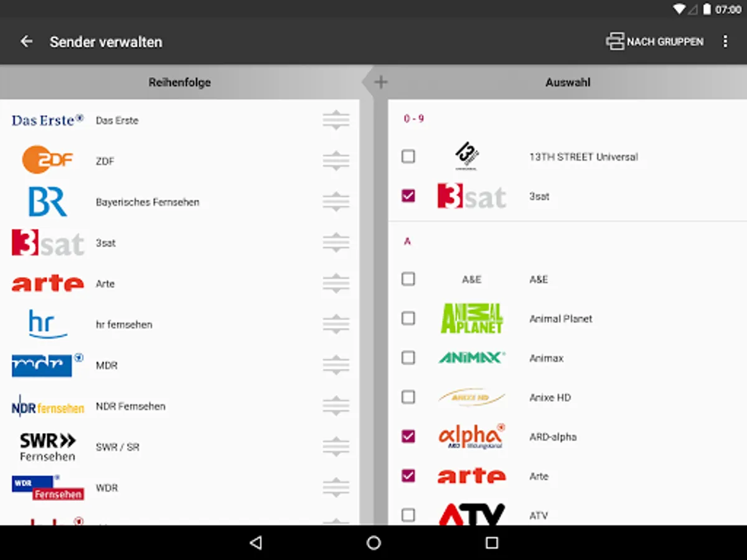Click the 3sat logo in Auswahl list
Viewport: 747px width, 560px height.
[x=471, y=196]
